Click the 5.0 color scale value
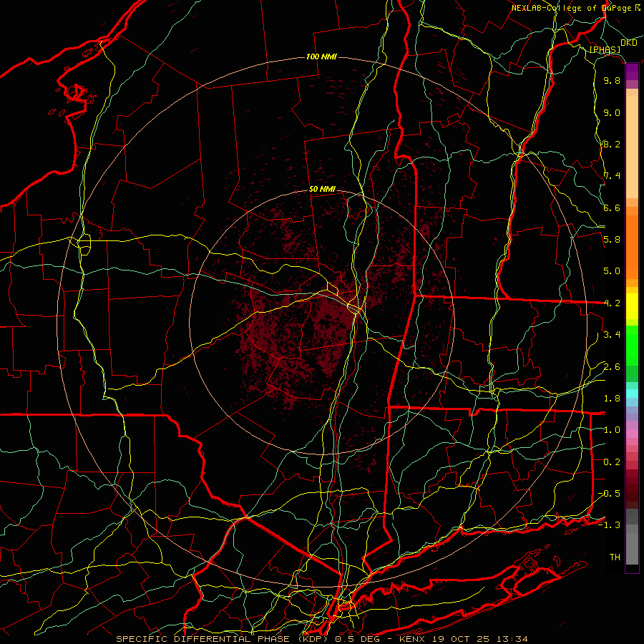Image resolution: width=644 pixels, height=644 pixels. (612, 271)
